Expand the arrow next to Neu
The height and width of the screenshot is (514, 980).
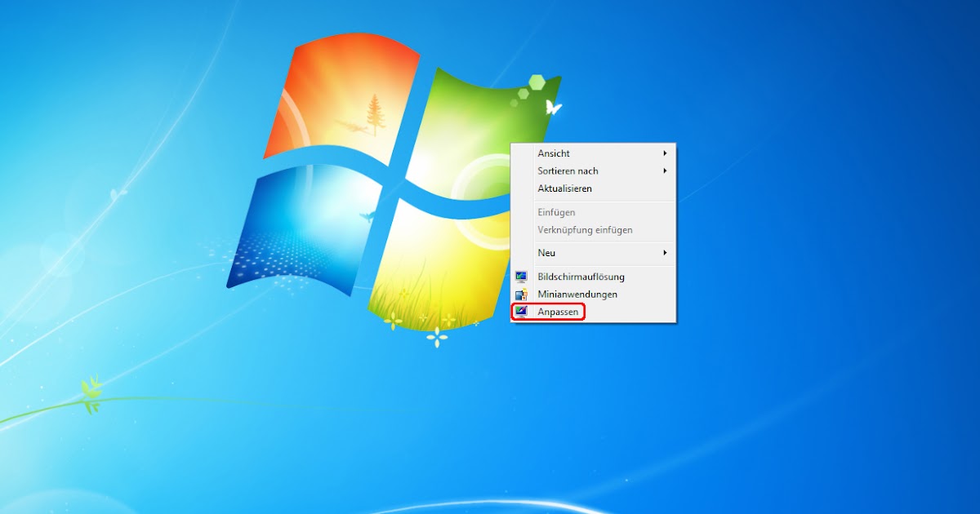point(665,253)
